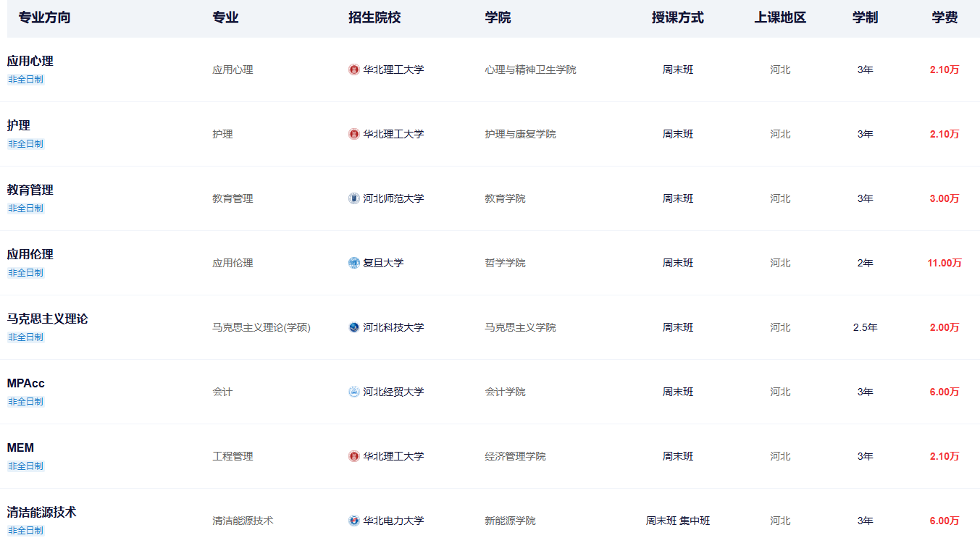Screen dimensions: 980x551
Task: Click the 非全日制 tag under 教育管理
Action: (x=26, y=209)
